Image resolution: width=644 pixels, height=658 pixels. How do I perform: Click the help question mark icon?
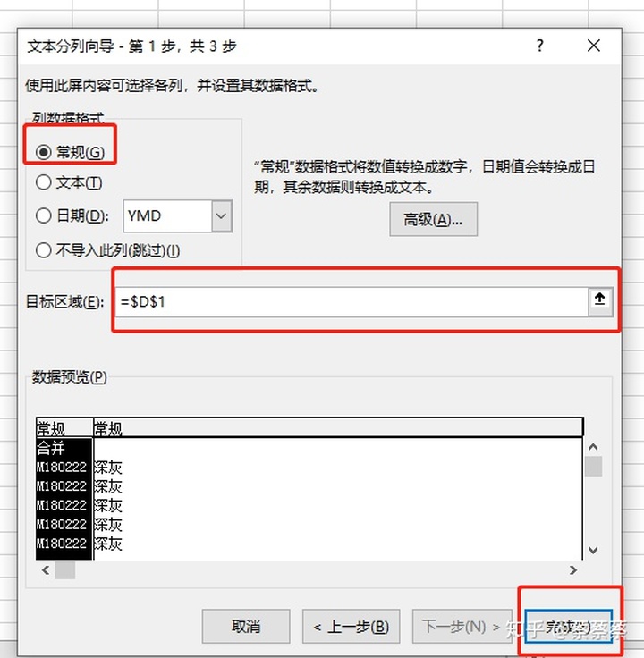540,46
